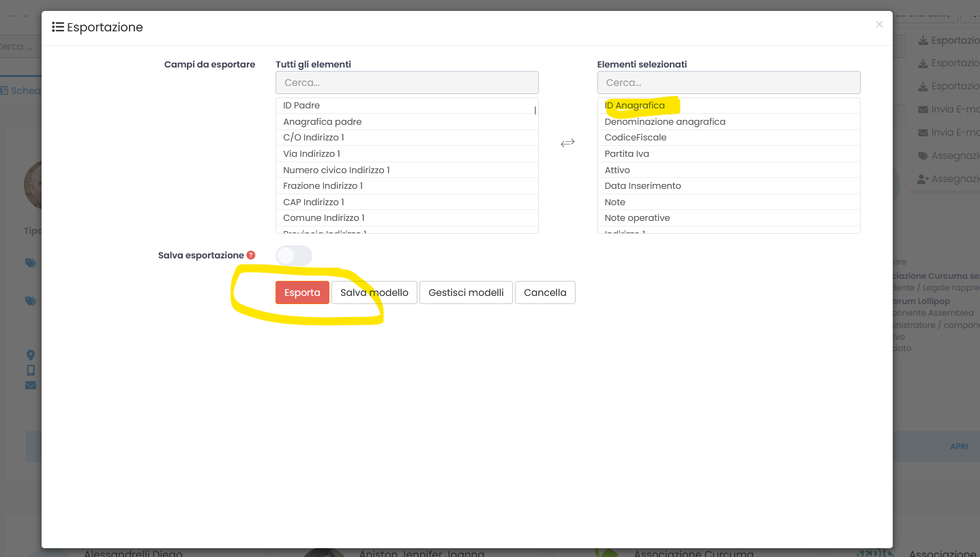Click the add-user icon in the right menu
Screen dimensions: 980x557
point(923,179)
